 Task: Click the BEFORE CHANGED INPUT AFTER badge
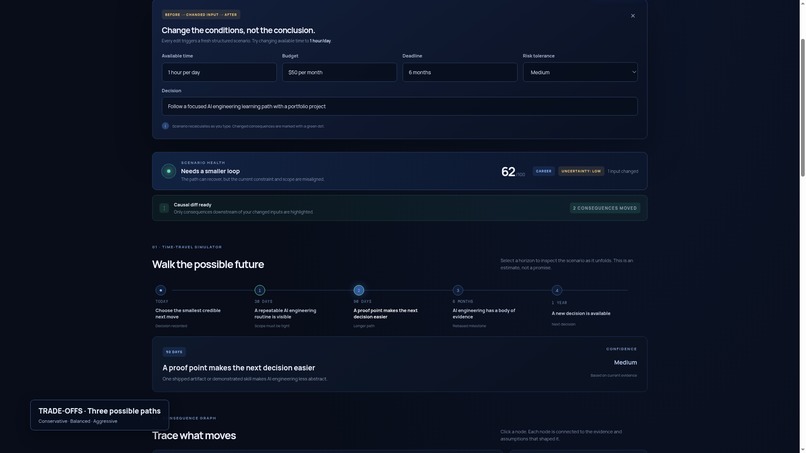coord(200,15)
